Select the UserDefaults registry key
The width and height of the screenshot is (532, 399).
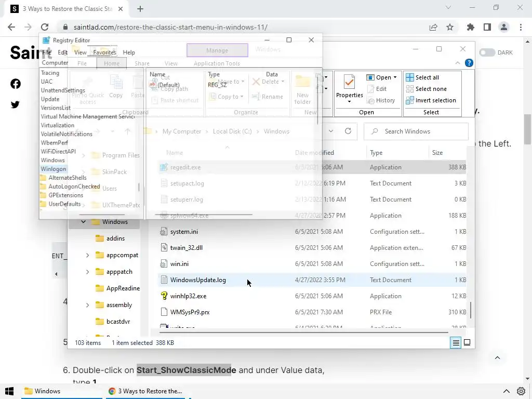tap(61, 204)
